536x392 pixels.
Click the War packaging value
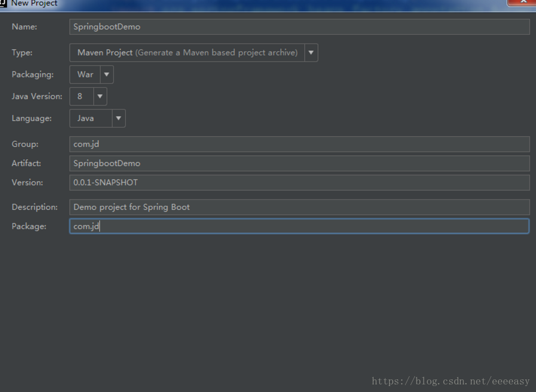(x=85, y=75)
